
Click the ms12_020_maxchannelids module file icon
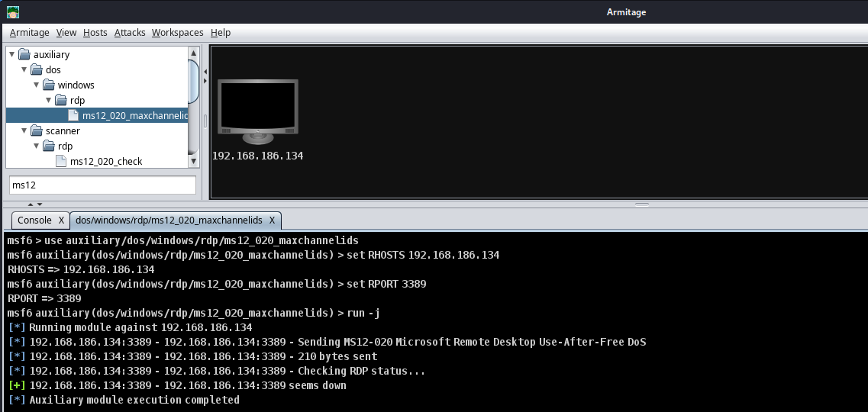pos(73,115)
